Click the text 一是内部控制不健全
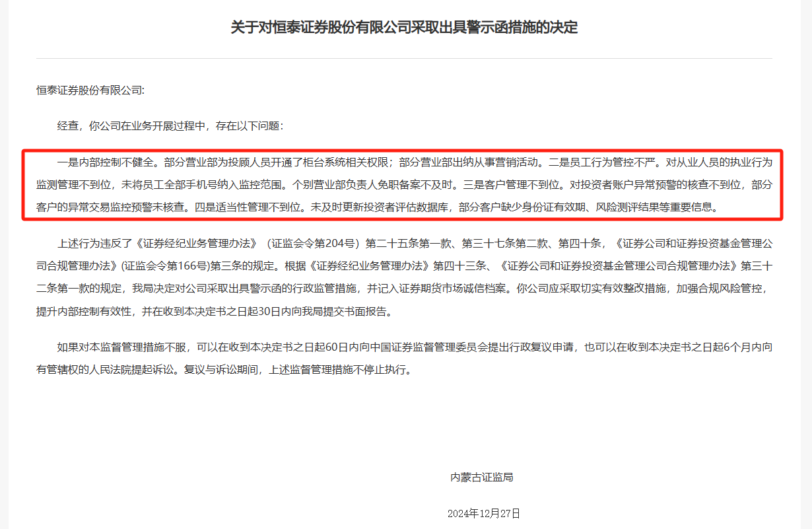 [x=106, y=160]
